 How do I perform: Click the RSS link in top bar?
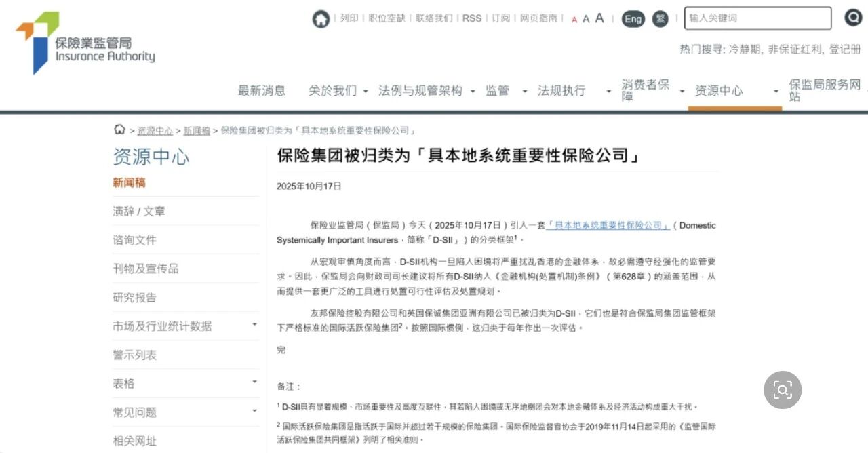point(471,18)
